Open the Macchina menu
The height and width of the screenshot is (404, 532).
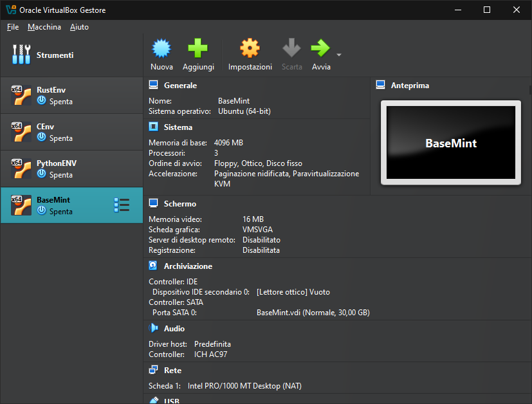(x=44, y=27)
